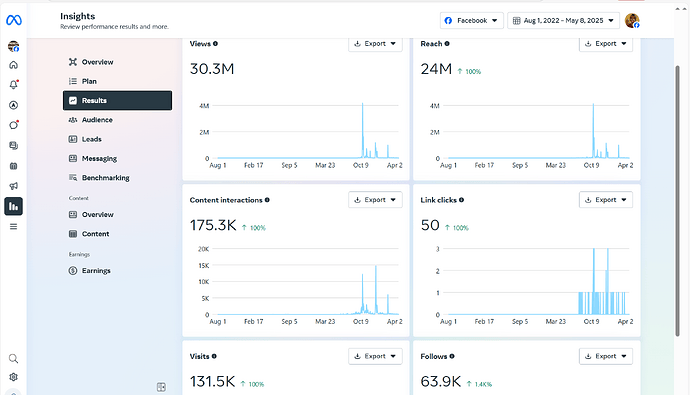Expand the Follows Export dropdown
The width and height of the screenshot is (690, 395).
(x=606, y=356)
